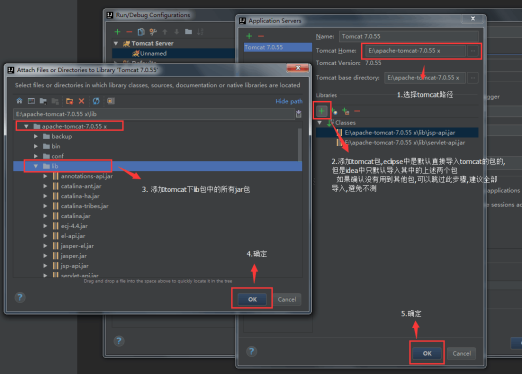
Task: Refresh the file chooser tree
Action: (x=96, y=101)
